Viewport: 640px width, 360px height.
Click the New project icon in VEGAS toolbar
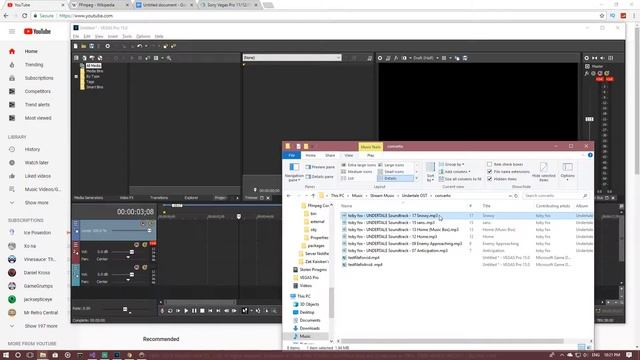point(76,47)
